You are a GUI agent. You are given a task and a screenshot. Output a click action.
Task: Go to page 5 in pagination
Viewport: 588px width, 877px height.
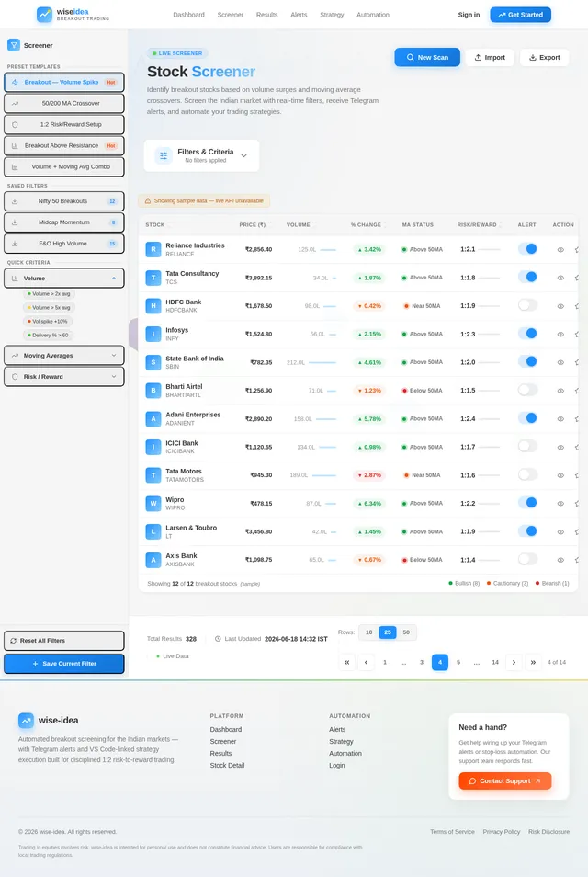pos(458,662)
